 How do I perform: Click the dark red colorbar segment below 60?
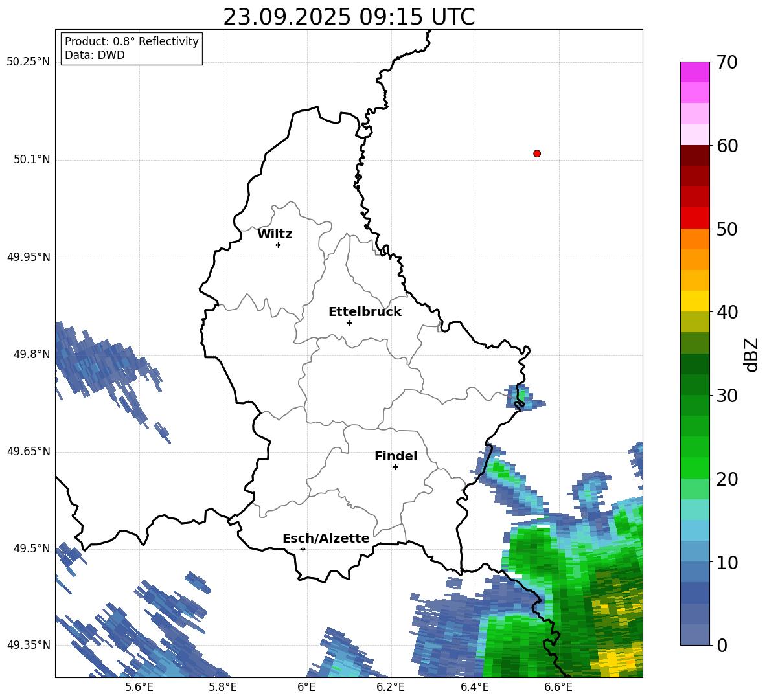click(x=694, y=155)
